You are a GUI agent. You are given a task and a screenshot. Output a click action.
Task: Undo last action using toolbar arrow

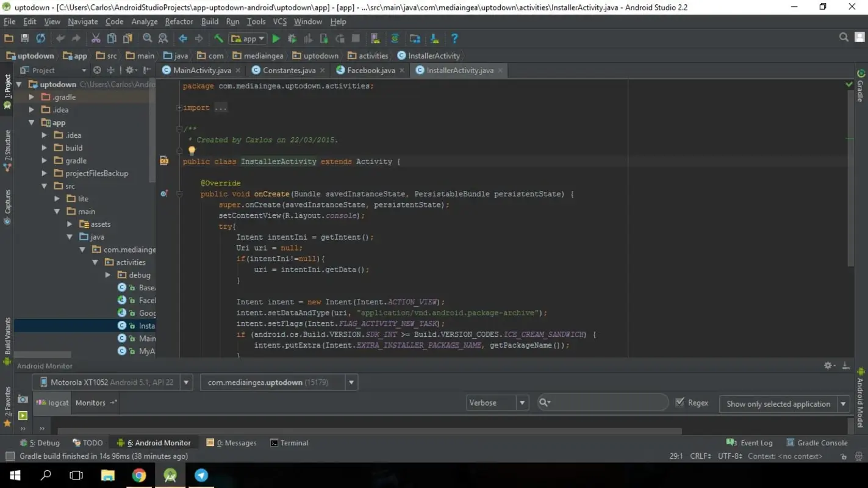point(59,38)
